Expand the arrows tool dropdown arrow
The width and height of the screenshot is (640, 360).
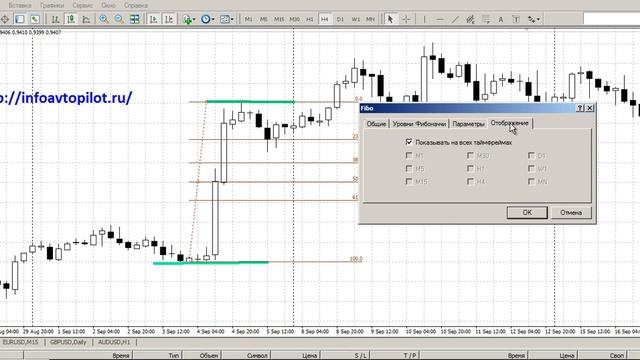[x=538, y=19]
